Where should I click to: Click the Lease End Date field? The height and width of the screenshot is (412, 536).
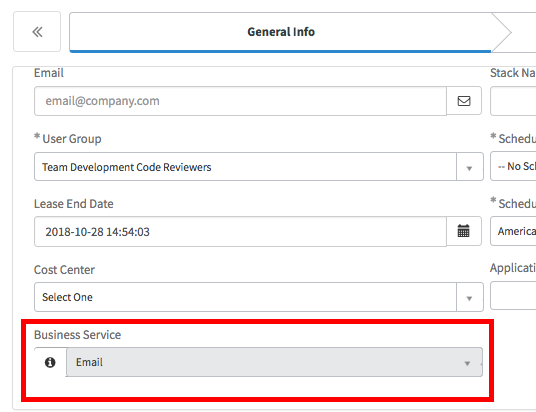point(240,231)
